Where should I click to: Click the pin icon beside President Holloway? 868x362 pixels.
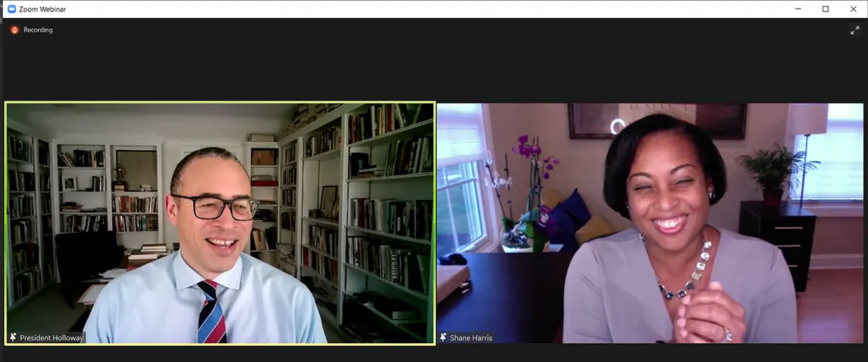[13, 337]
